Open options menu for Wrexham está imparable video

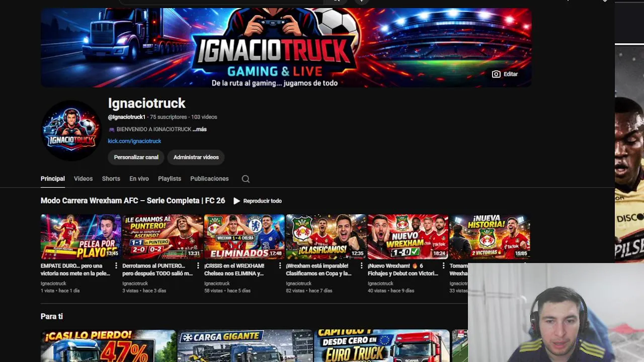[x=361, y=266]
